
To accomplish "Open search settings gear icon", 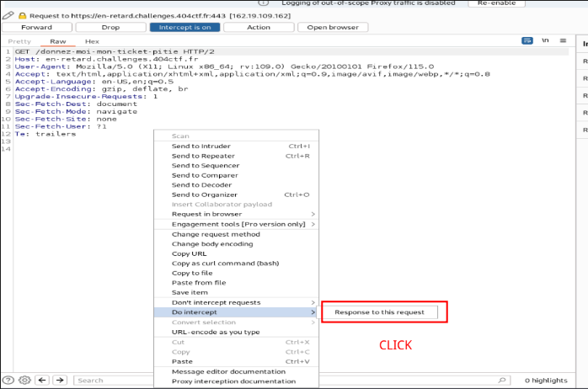I will pyautogui.click(x=24, y=381).
